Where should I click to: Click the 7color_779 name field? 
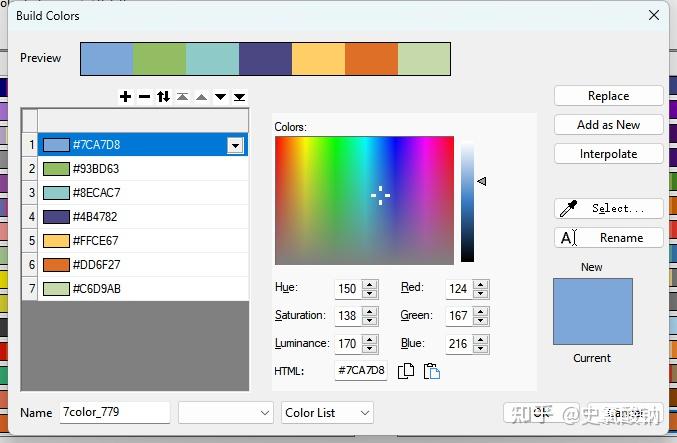coord(113,412)
